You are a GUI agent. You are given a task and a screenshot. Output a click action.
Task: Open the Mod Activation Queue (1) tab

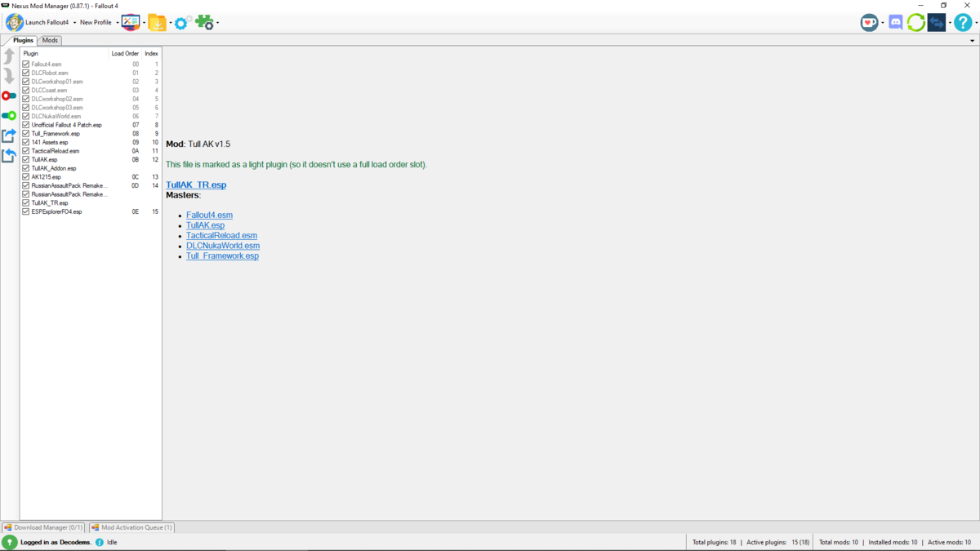[131, 527]
